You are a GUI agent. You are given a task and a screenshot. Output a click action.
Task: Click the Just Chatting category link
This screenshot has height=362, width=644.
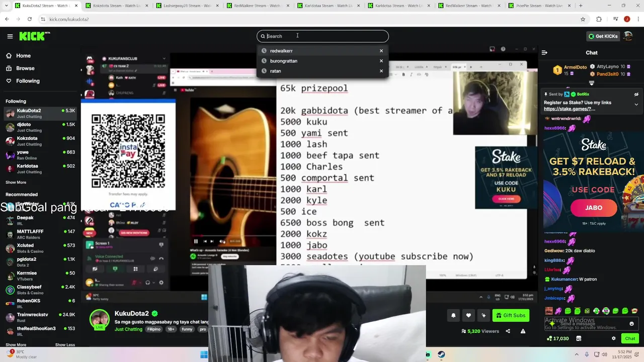tap(128, 329)
